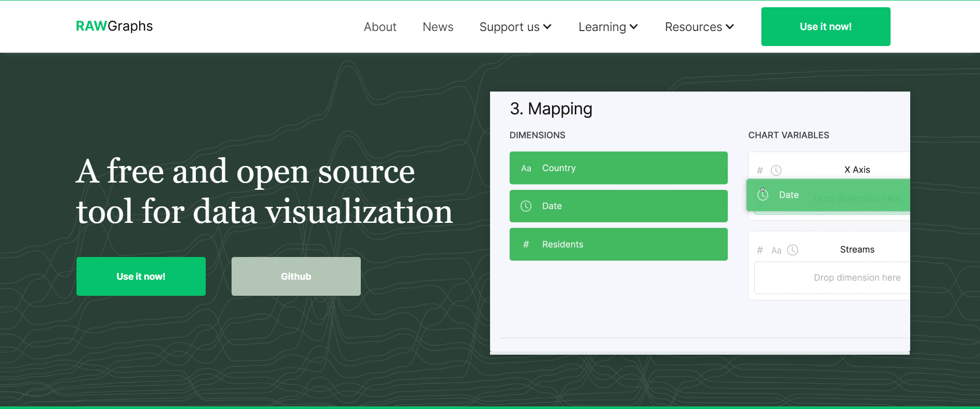Open the About page
Screen dimensions: 980x409
click(x=380, y=27)
